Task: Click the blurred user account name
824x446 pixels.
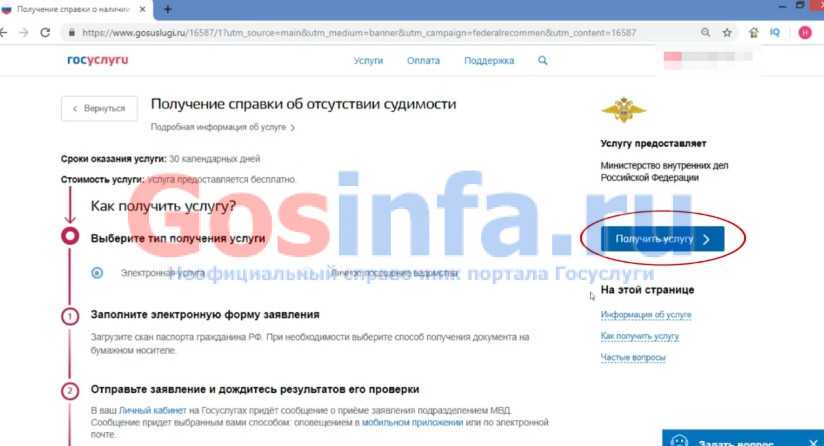Action: (708, 58)
